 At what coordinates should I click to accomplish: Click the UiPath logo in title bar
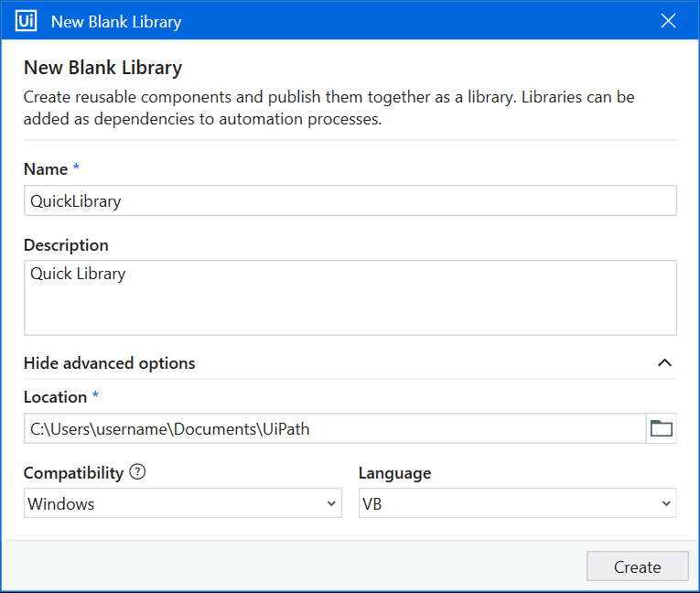[x=26, y=21]
